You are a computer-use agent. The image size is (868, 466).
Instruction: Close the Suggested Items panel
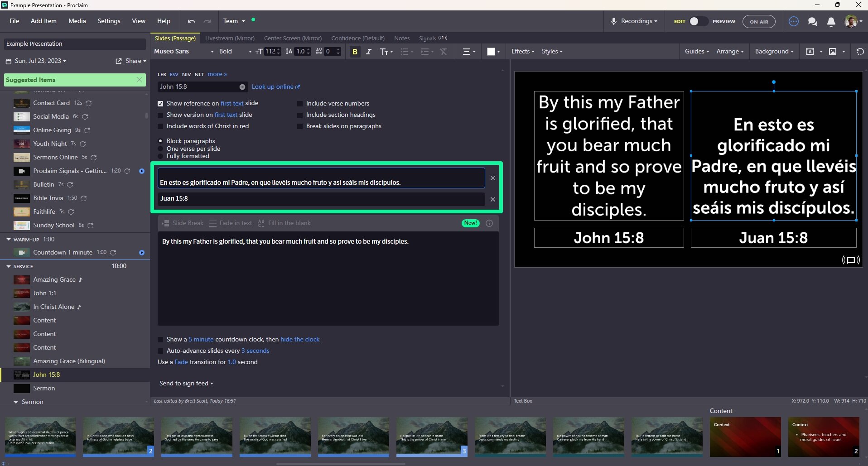tap(139, 80)
